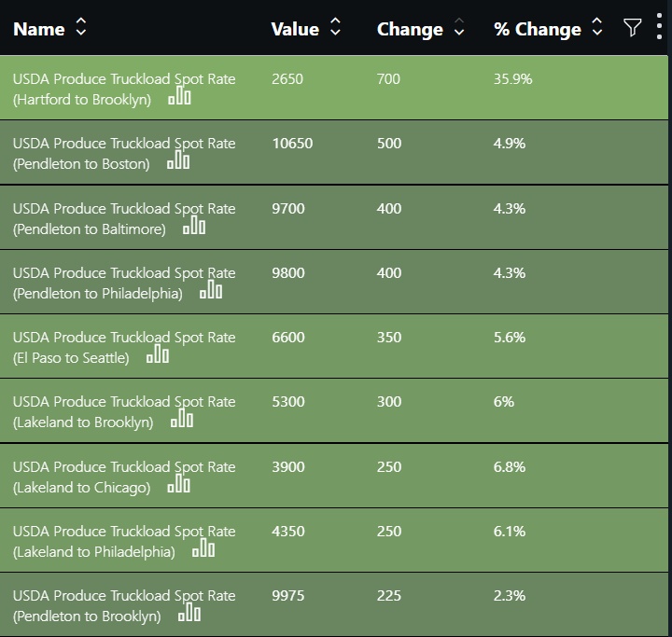Select the Pendleton to Brooklyn rate name
Image resolution: width=672 pixels, height=637 pixels.
point(124,605)
